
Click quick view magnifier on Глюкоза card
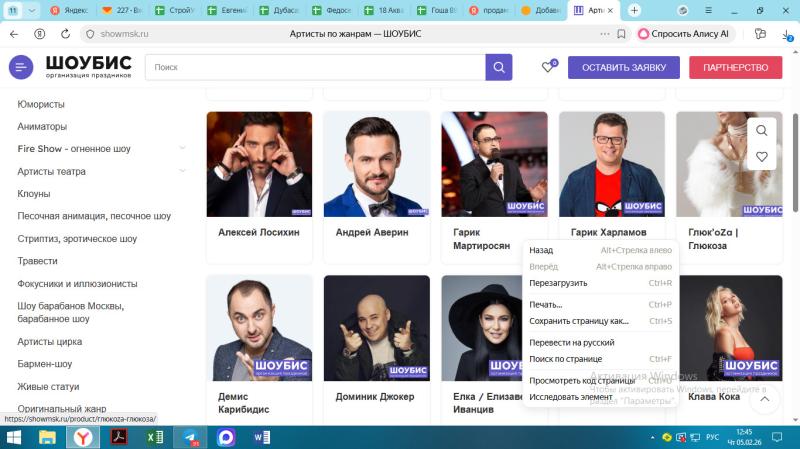pos(761,131)
